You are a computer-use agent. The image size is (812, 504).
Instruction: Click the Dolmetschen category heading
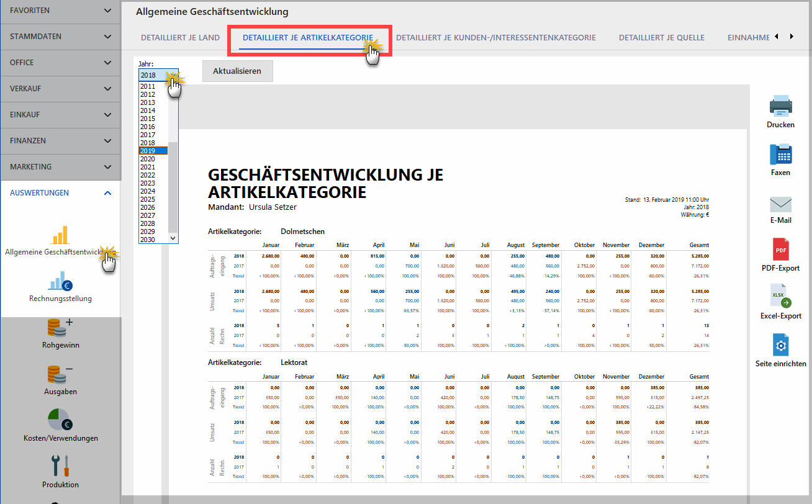[x=302, y=232]
